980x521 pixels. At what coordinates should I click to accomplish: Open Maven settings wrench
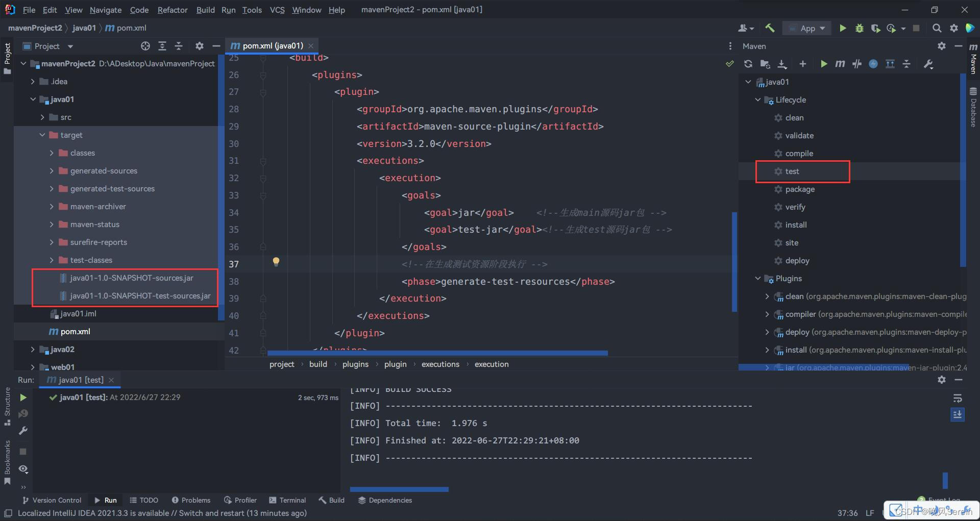click(928, 64)
